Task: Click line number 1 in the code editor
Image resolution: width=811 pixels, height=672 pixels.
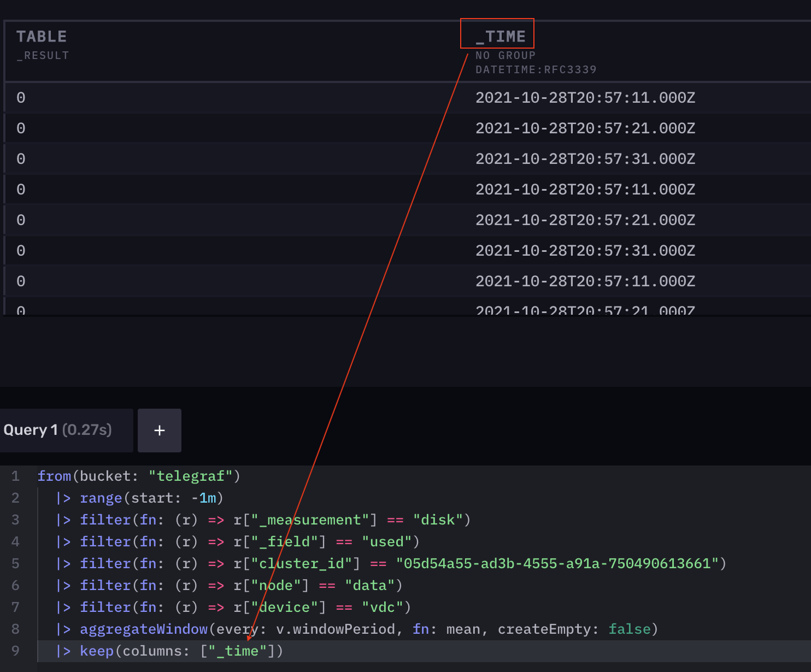Action: 15,476
